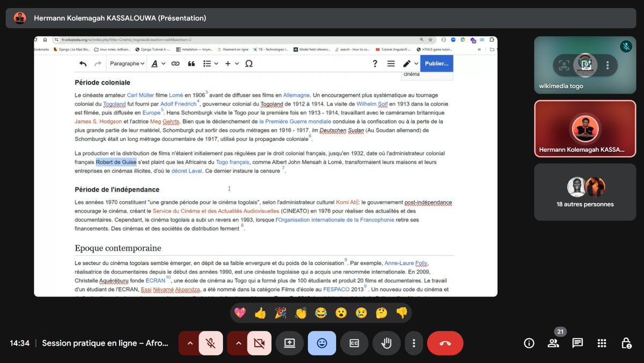
Task: Open the Paragraphe format dropdown
Action: [x=127, y=63]
